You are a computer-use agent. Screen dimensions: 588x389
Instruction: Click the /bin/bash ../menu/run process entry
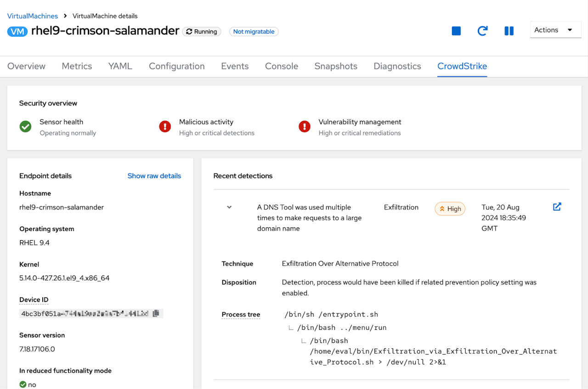pyautogui.click(x=342, y=328)
